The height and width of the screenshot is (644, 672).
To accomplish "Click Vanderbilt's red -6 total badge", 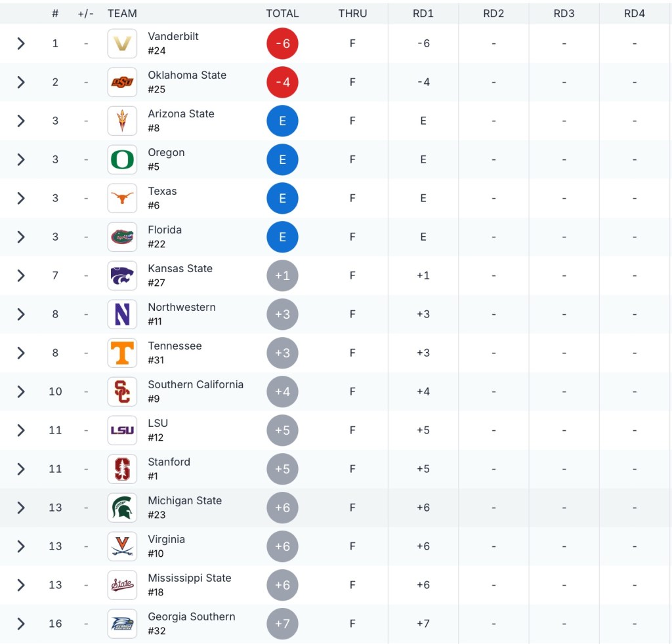I will [x=282, y=43].
